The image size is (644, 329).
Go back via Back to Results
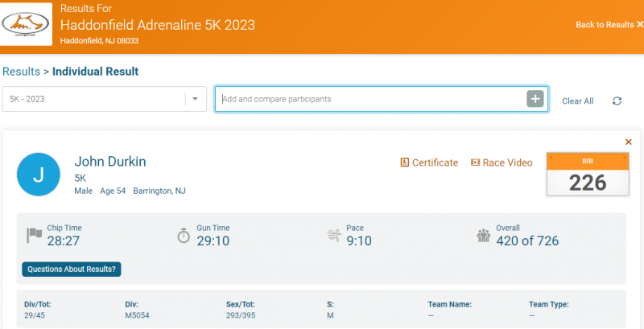(609, 25)
